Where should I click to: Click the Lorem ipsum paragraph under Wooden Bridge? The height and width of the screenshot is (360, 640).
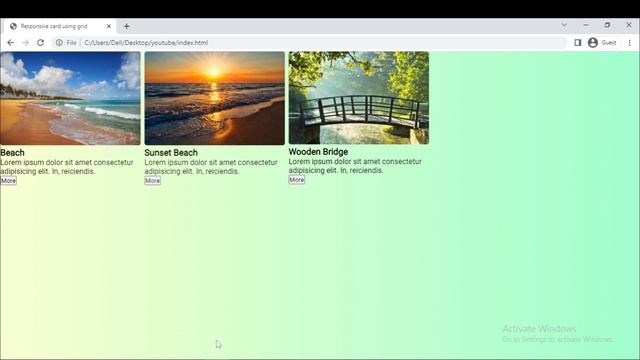[x=355, y=166]
